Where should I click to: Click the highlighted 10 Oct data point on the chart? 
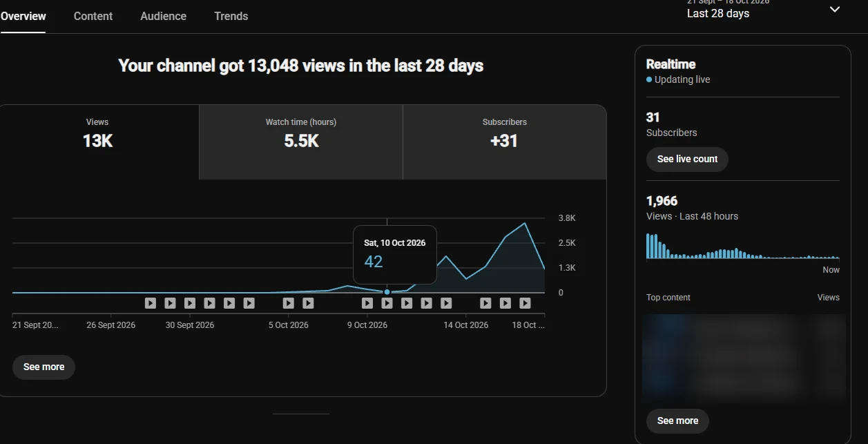pos(387,292)
